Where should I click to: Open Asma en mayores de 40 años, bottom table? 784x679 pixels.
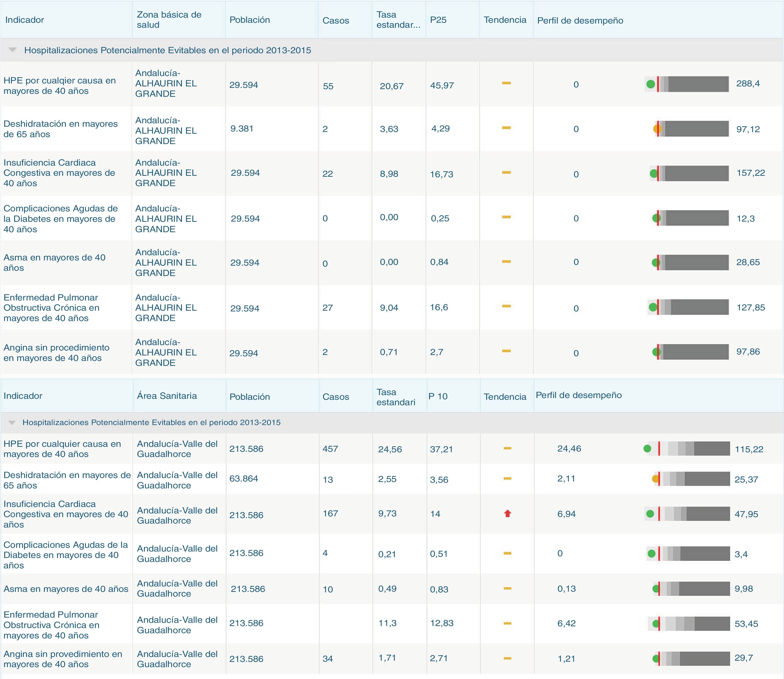(x=66, y=589)
